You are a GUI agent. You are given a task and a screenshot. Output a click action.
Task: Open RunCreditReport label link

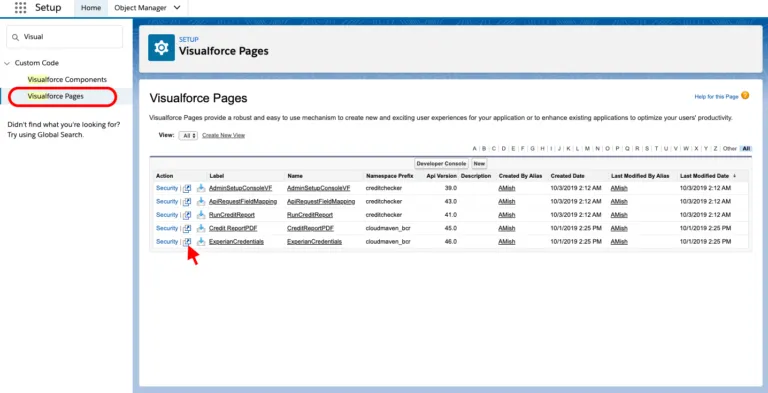232,215
